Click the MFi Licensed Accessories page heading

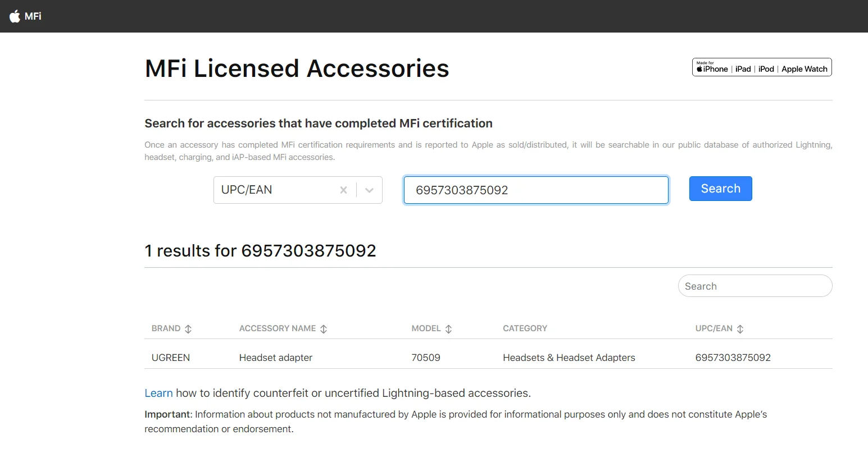click(297, 68)
